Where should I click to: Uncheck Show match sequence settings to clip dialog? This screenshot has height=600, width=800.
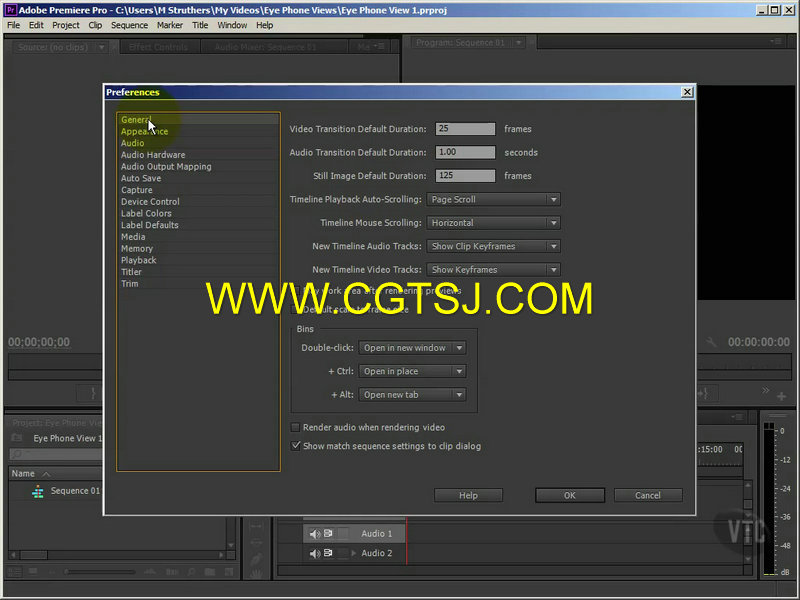[x=295, y=445]
